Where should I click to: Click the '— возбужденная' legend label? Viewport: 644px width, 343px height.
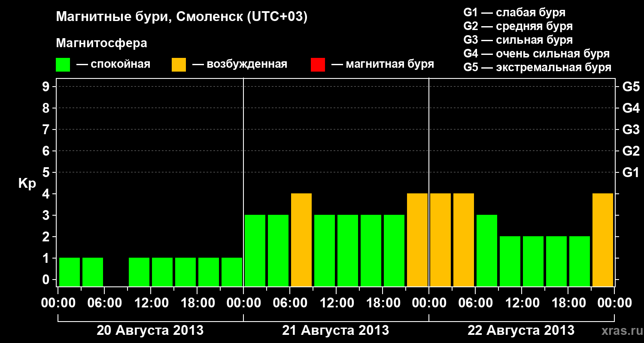(240, 65)
